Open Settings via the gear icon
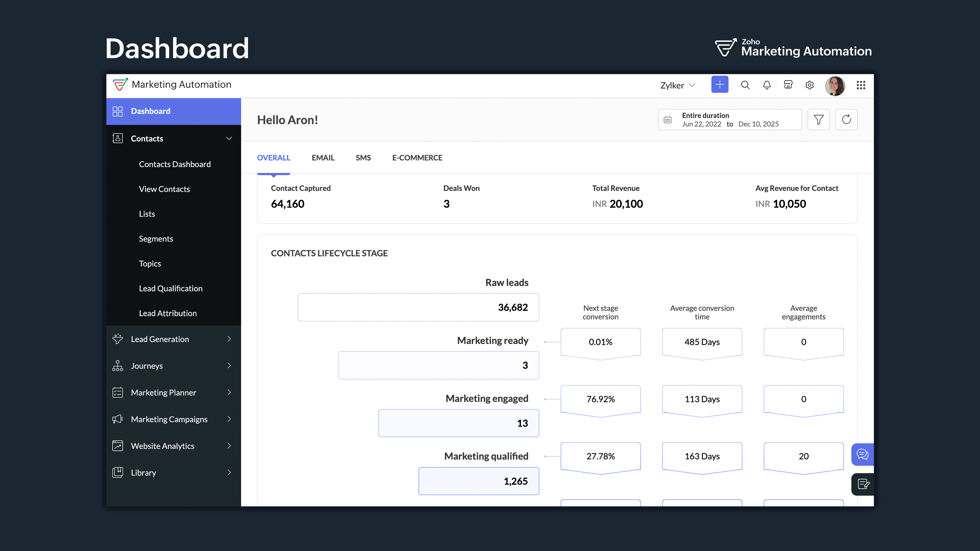The image size is (980, 551). [x=810, y=85]
